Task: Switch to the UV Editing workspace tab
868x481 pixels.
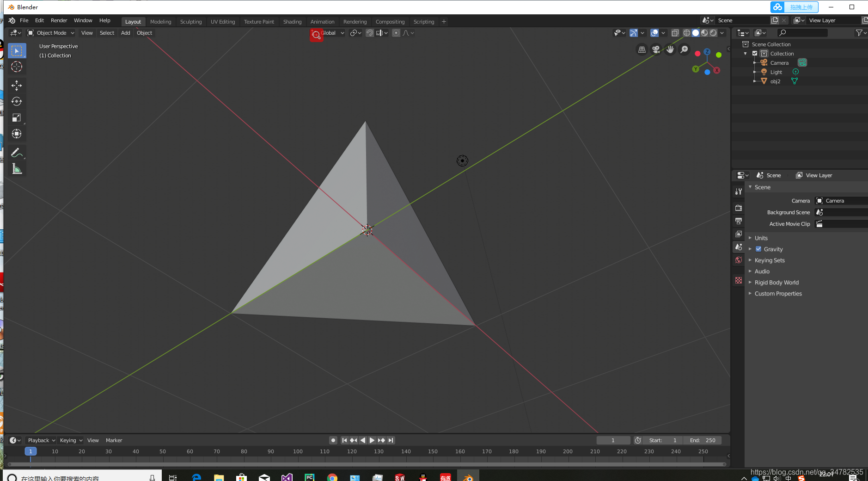Action: point(223,22)
